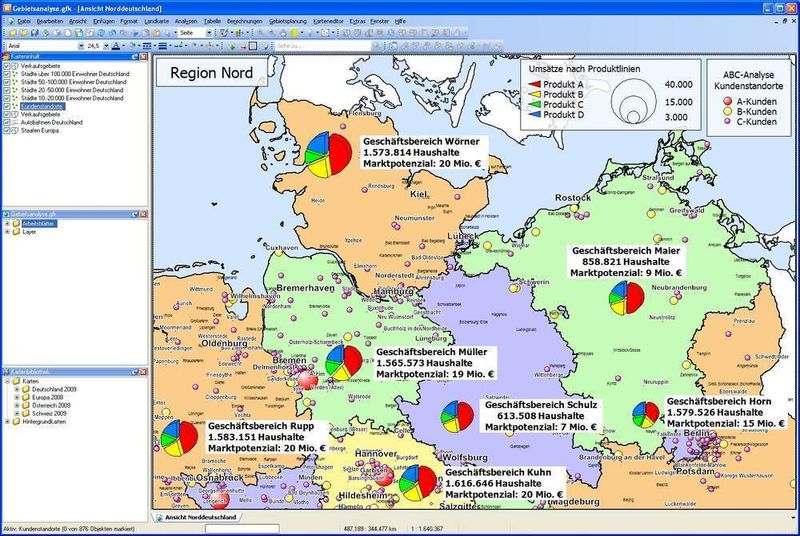Toggle Städte 50-100.000 Einwohner layer checkbox
The width and height of the screenshot is (800, 536).
pyautogui.click(x=7, y=82)
